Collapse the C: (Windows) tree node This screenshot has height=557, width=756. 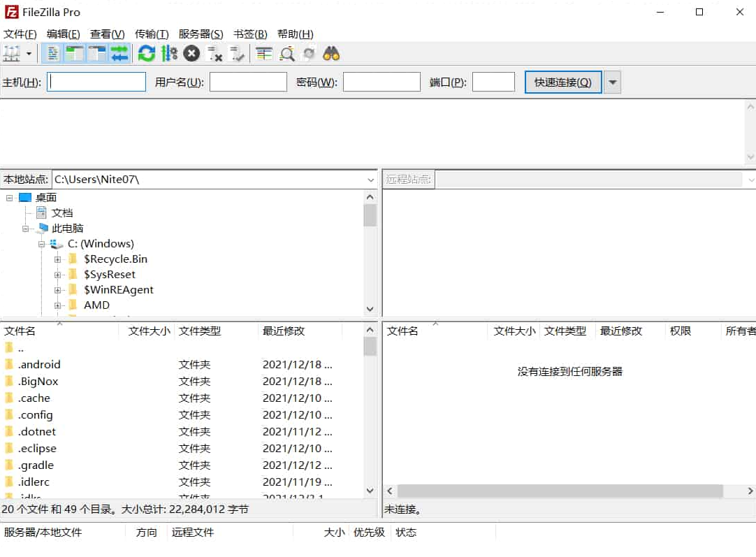(x=41, y=244)
